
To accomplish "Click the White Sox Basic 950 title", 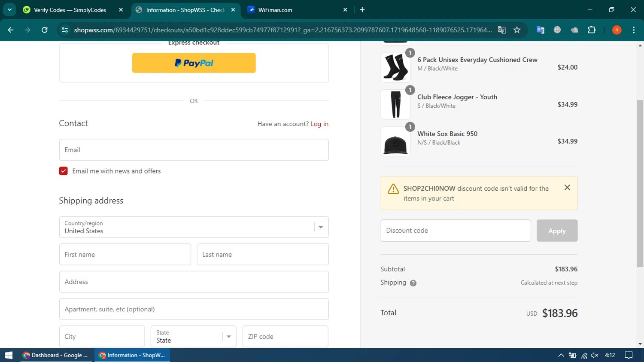I will click(x=447, y=134).
